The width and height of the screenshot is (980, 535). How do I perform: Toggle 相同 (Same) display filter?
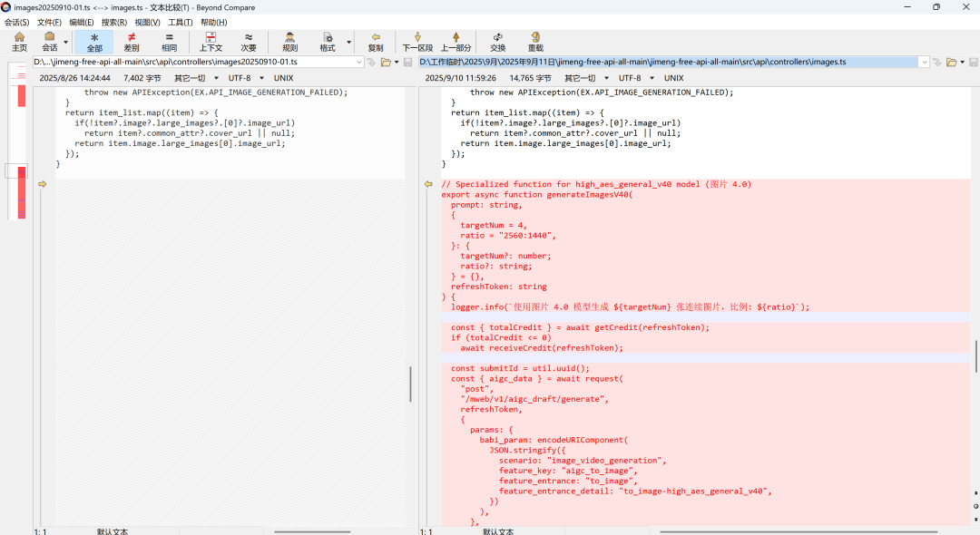[170, 42]
